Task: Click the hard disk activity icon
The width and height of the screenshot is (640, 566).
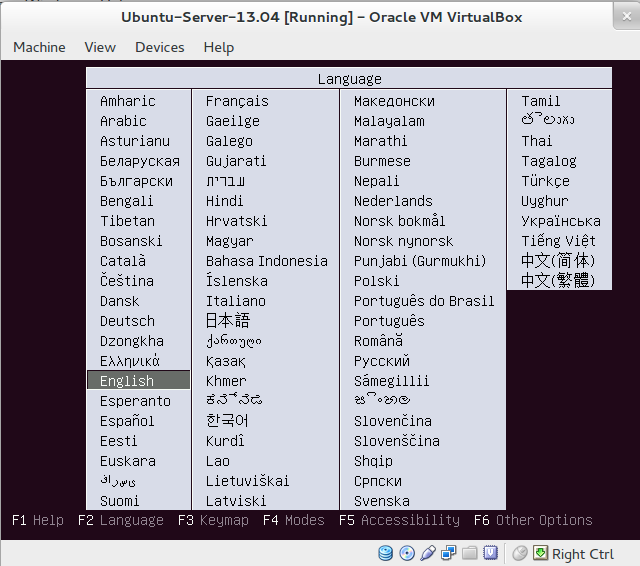Action: [x=385, y=553]
